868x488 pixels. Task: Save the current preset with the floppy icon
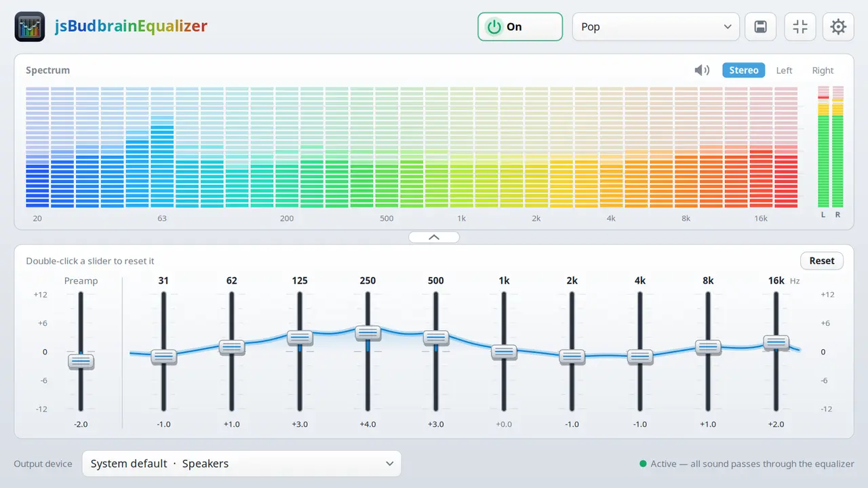(761, 27)
